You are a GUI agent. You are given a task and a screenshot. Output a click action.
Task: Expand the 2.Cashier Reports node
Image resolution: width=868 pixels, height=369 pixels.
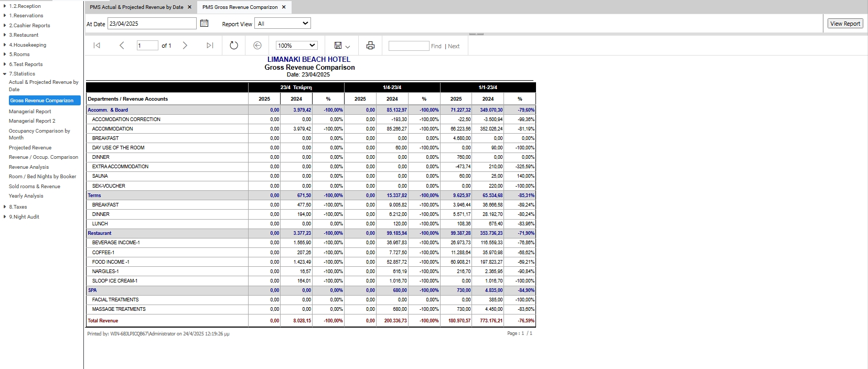point(5,25)
